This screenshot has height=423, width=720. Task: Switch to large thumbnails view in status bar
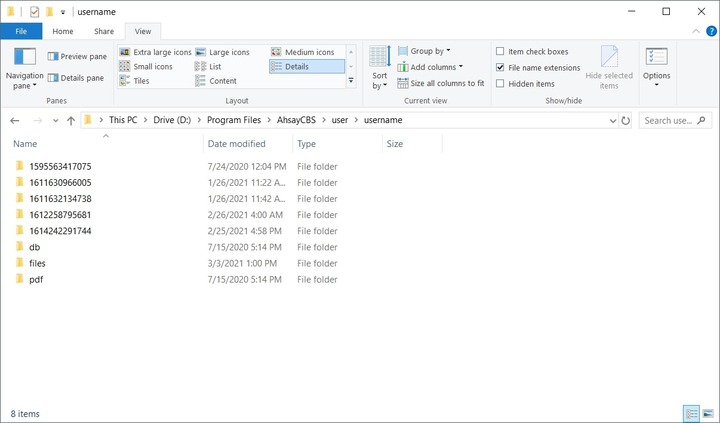708,414
